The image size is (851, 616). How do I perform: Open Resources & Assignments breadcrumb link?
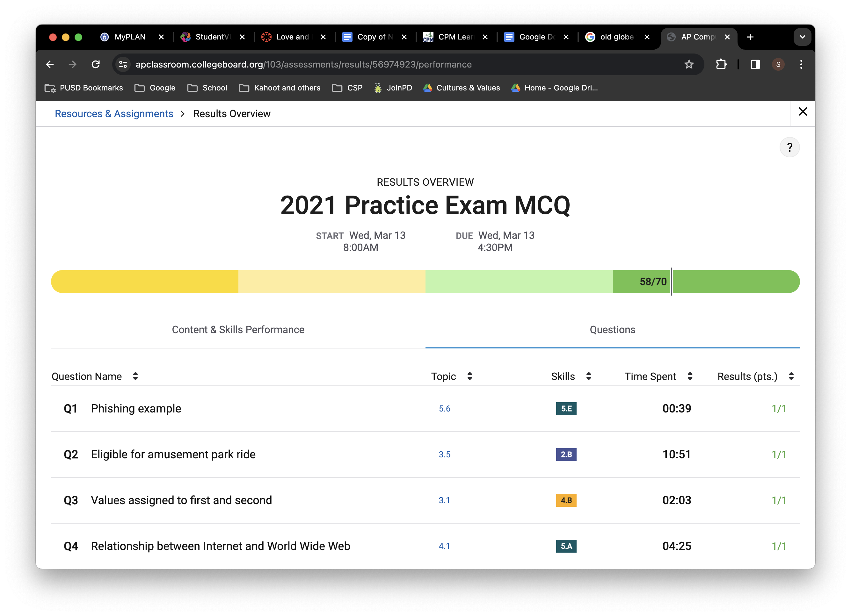(114, 114)
